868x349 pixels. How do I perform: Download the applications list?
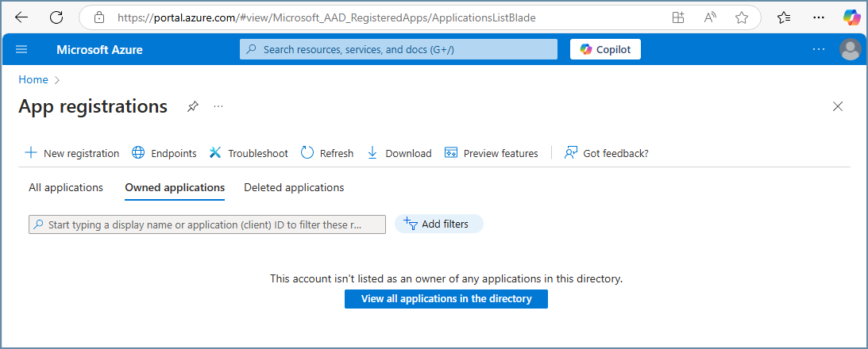tap(399, 153)
